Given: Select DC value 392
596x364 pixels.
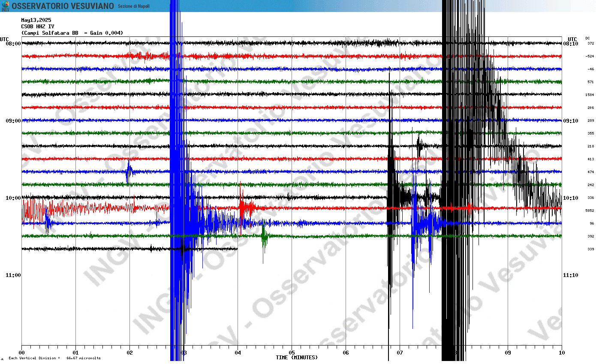Looking at the screenshot, I should pyautogui.click(x=591, y=236).
